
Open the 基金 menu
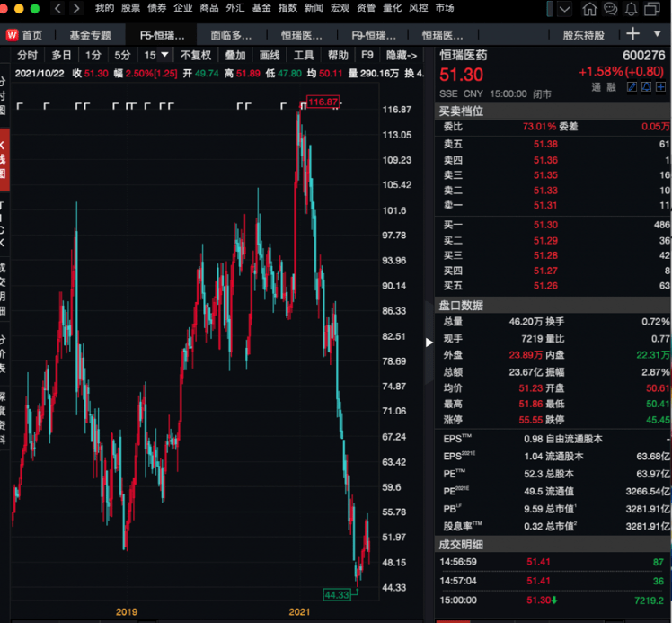(261, 8)
